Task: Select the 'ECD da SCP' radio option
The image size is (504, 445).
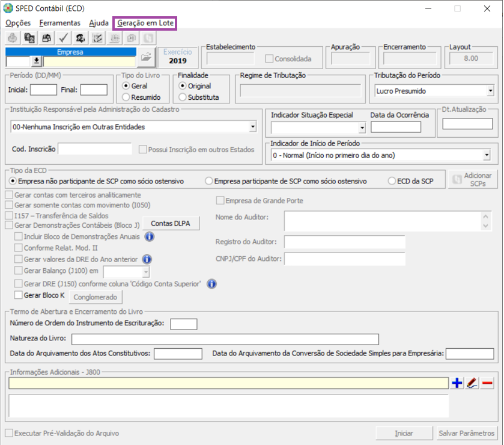Action: 392,181
